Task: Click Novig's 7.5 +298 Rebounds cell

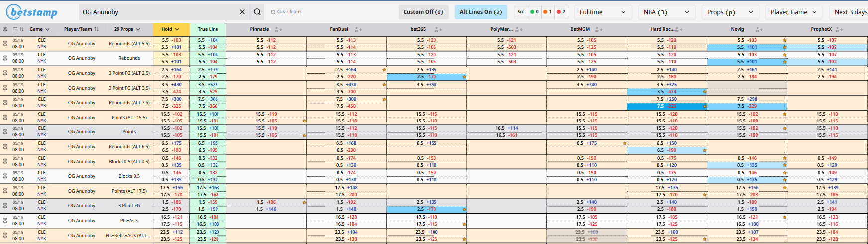Action: 747,99
